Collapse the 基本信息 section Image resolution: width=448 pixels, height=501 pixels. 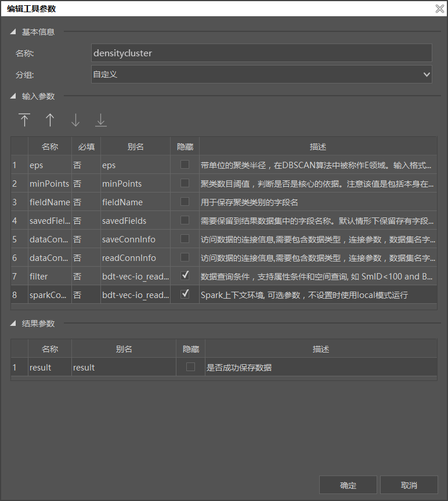[x=13, y=32]
